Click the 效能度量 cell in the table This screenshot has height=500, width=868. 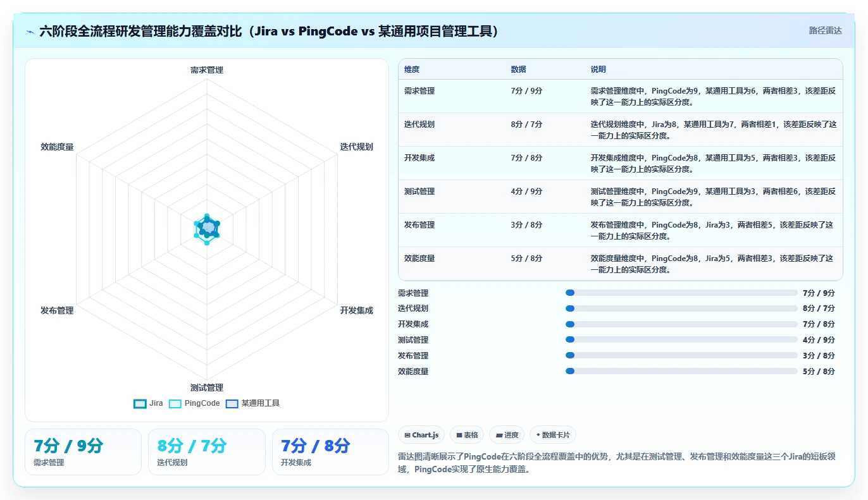point(419,259)
